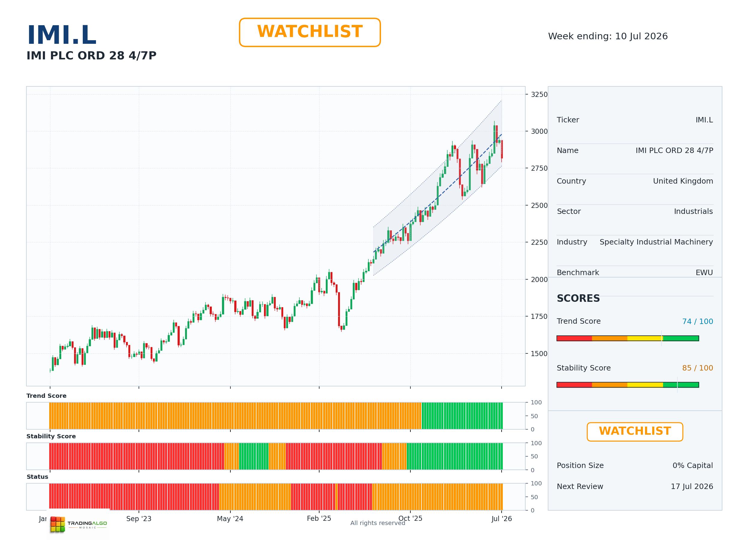
Task: Click the TradingAlgo Mosaic logo
Action: click(79, 524)
